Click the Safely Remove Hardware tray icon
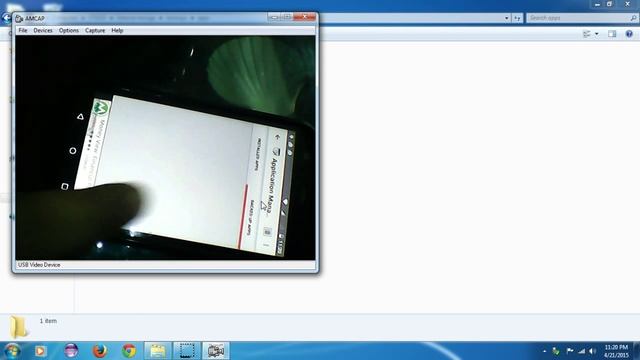The width and height of the screenshot is (640, 360). click(556, 351)
